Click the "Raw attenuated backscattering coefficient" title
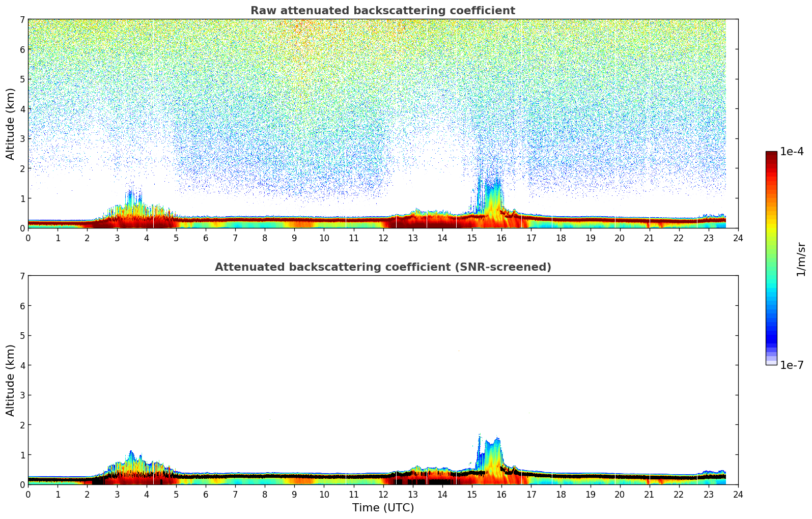The image size is (812, 519). [x=383, y=11]
